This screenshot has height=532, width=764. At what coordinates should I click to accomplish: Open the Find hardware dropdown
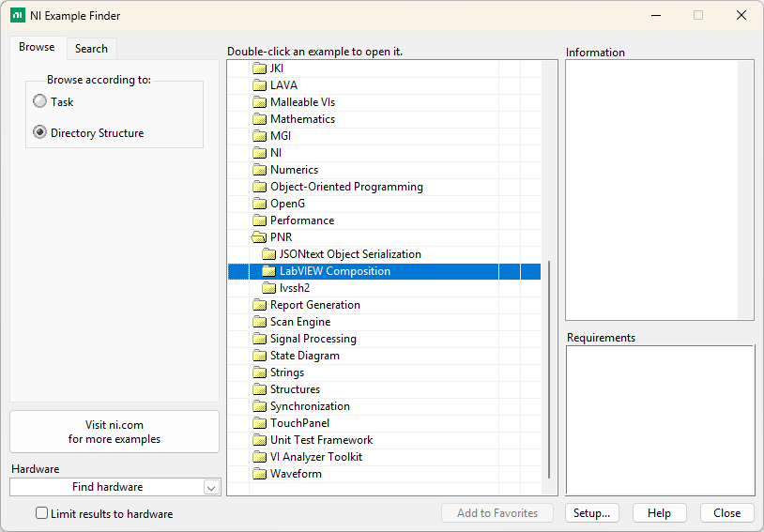coord(211,487)
